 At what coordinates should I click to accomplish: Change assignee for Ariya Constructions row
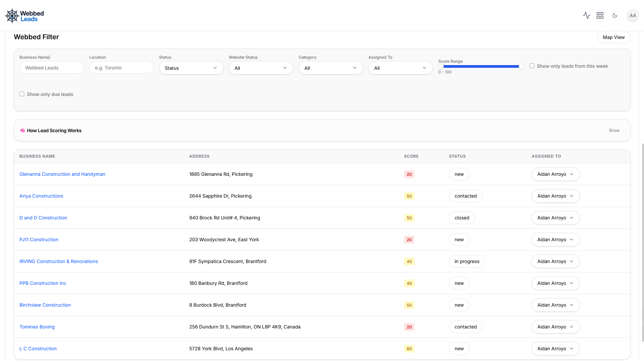(555, 196)
